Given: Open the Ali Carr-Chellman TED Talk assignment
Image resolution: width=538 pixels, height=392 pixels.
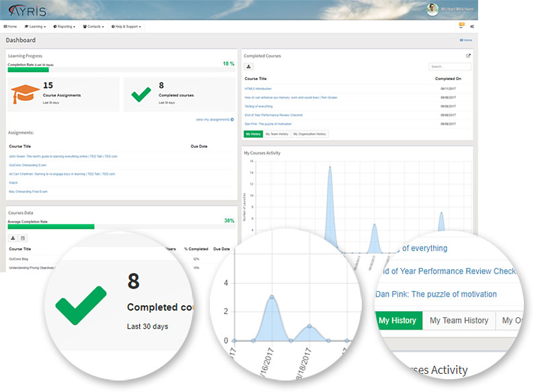Looking at the screenshot, I should click(62, 174).
